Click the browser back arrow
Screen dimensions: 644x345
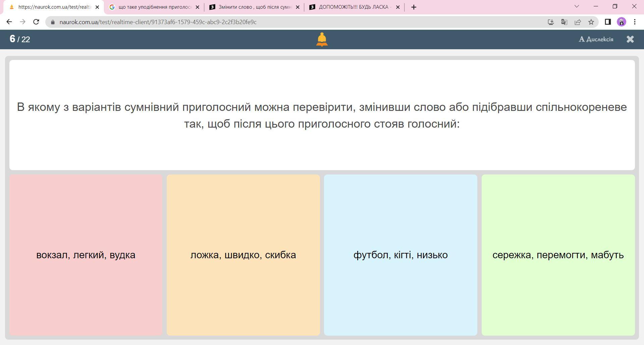[9, 22]
